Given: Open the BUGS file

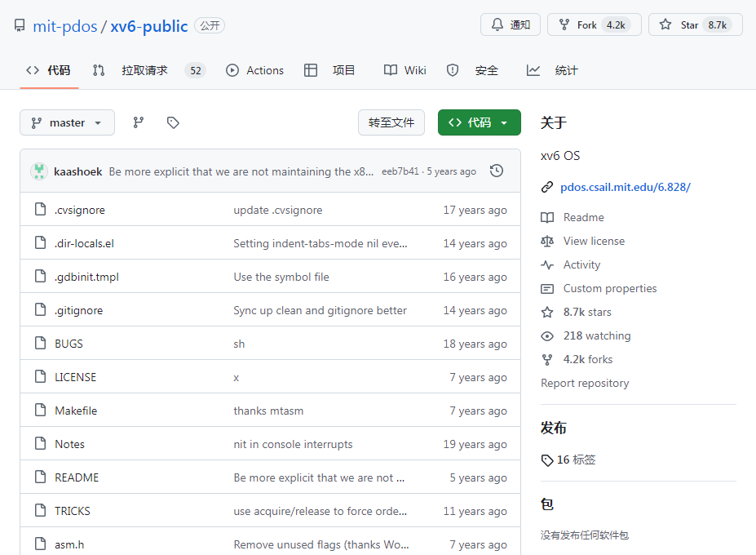Looking at the screenshot, I should click(x=69, y=344).
